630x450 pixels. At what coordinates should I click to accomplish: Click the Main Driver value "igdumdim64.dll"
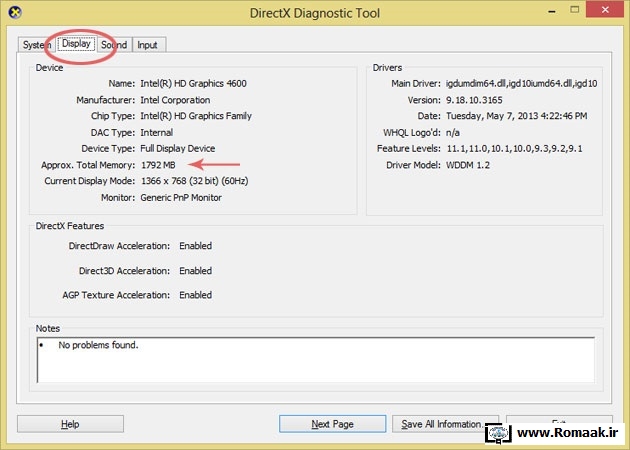tap(476, 84)
